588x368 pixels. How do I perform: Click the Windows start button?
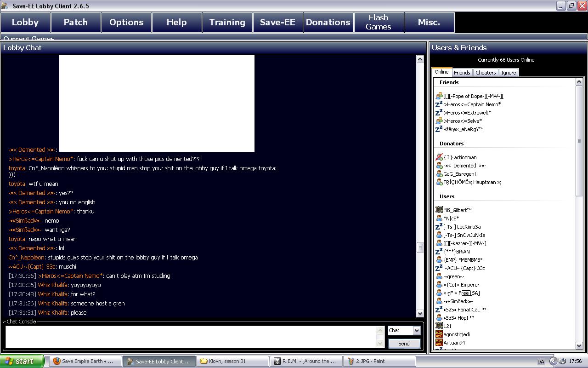coord(22,361)
